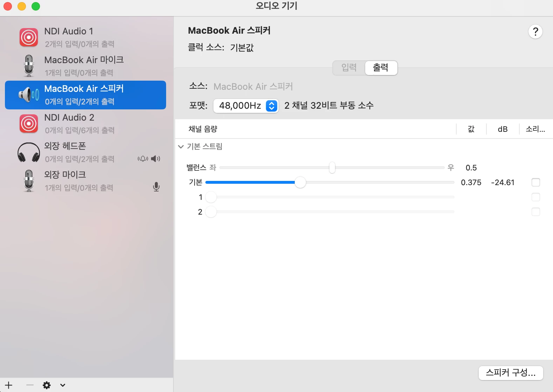Click the default input mic indicator on 외장 마이크
Viewport: 553px width, 392px height.
pyautogui.click(x=156, y=187)
